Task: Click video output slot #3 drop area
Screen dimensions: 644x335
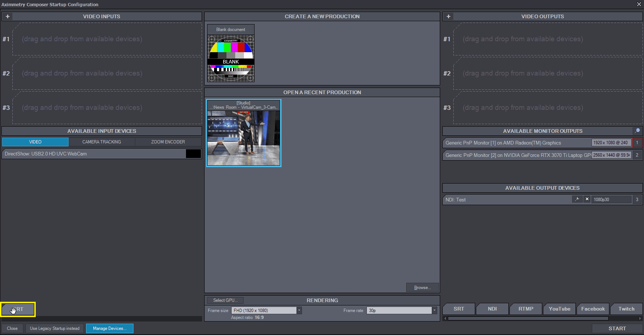Action: tap(548, 108)
